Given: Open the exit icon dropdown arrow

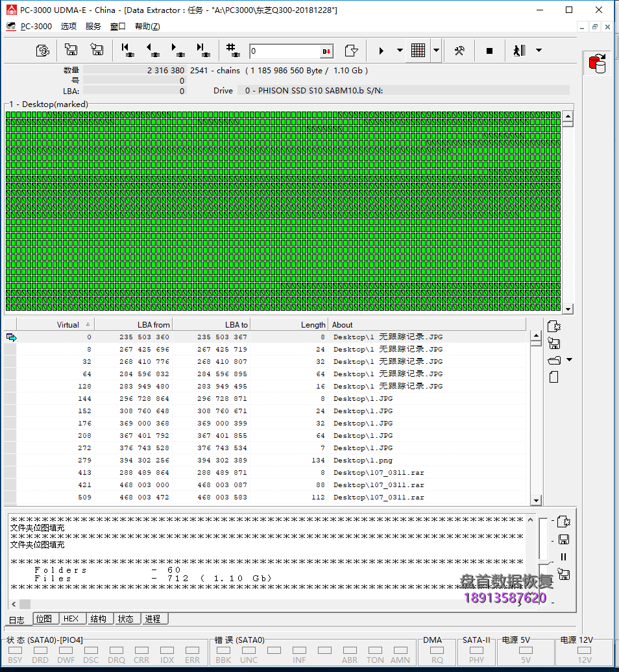Looking at the screenshot, I should (x=539, y=50).
